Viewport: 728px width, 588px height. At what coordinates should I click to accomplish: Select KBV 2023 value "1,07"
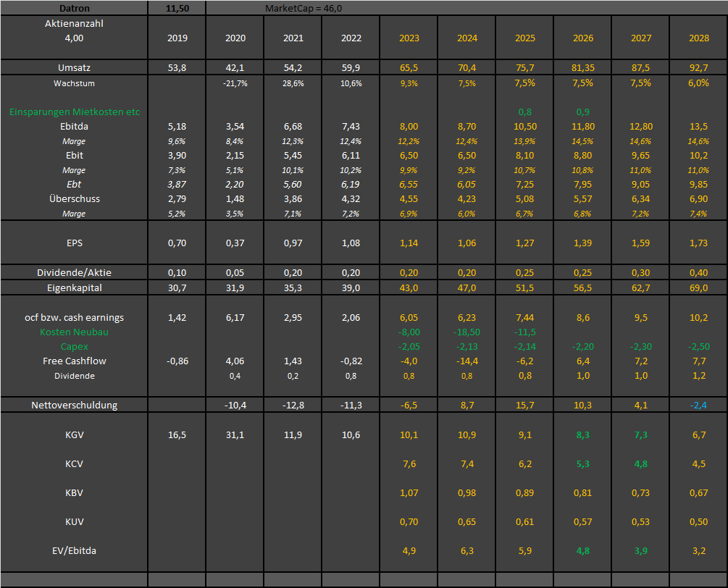click(409, 493)
